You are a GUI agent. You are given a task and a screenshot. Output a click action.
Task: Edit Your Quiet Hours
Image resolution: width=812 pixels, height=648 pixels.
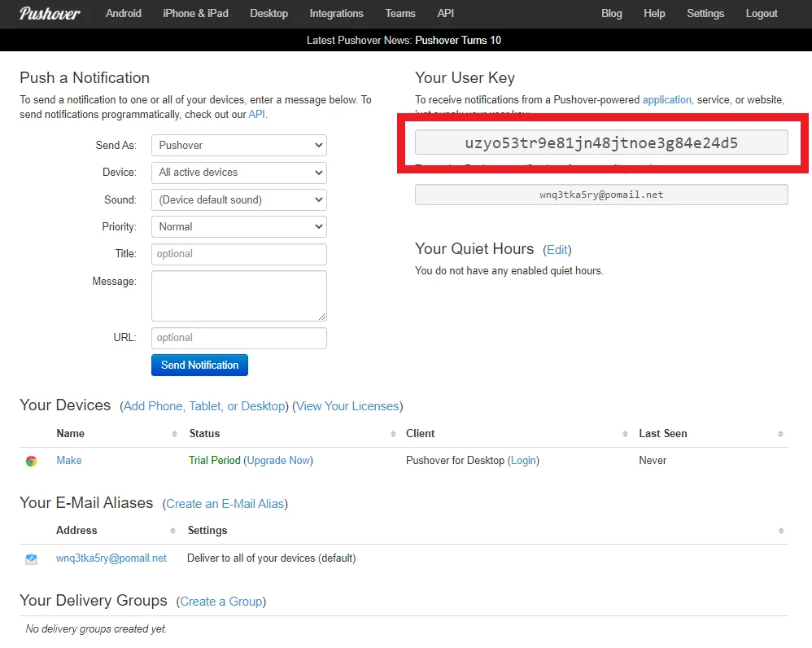tap(557, 250)
